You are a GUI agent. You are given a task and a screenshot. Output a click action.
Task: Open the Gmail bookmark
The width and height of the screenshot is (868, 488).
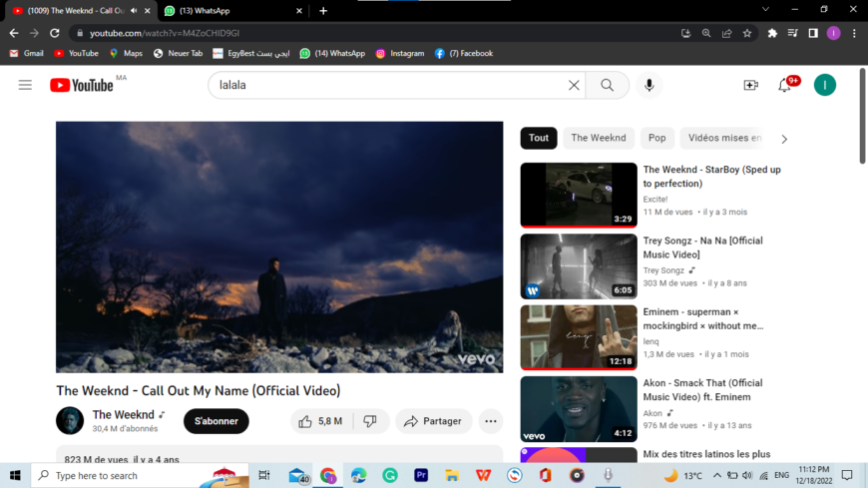[x=27, y=53]
